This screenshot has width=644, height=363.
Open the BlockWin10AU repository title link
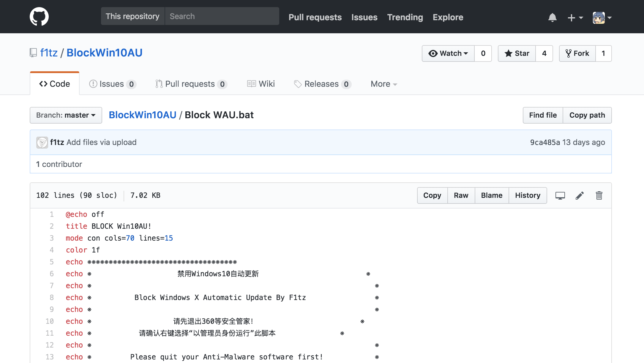105,53
